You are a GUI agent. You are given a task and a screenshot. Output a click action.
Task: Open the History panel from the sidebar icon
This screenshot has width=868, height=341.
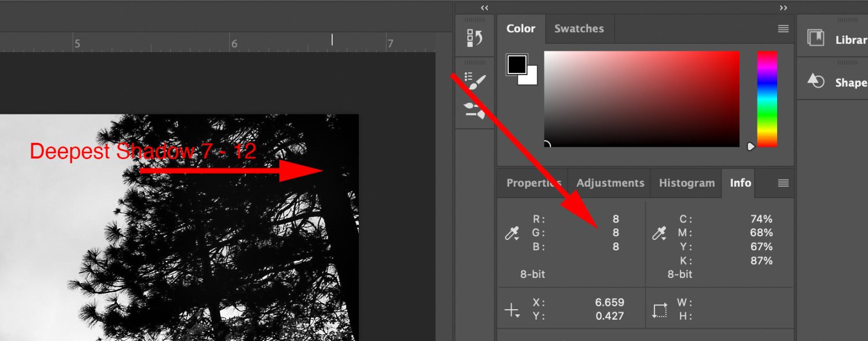click(475, 36)
